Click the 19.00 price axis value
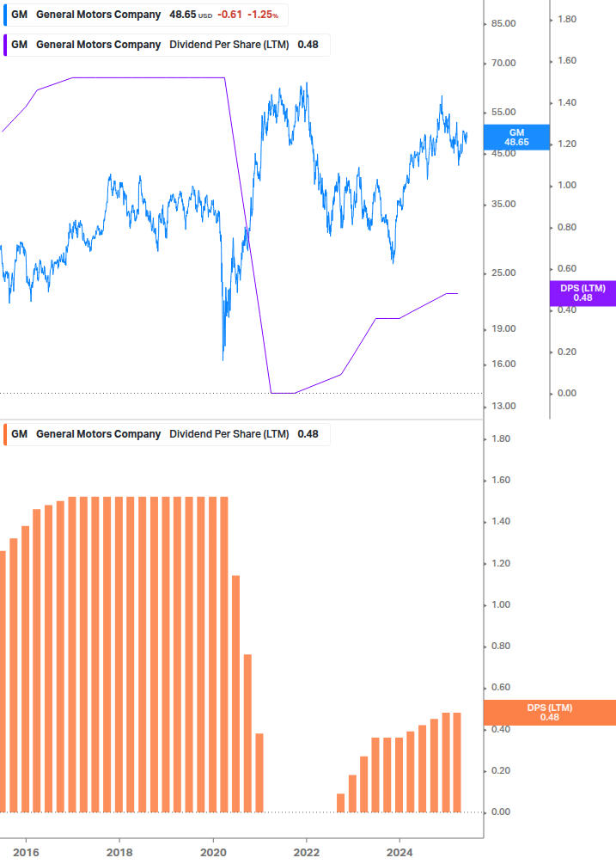This screenshot has height=864, width=616. coord(503,329)
